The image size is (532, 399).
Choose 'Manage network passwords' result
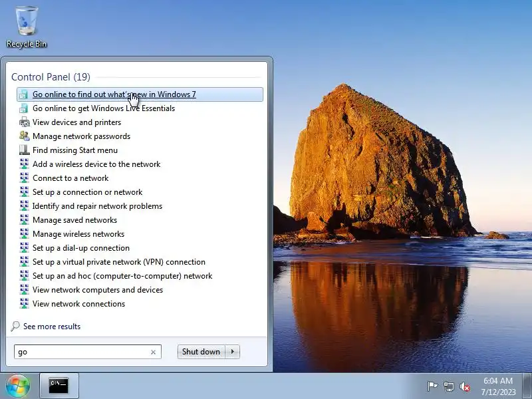click(140, 136)
